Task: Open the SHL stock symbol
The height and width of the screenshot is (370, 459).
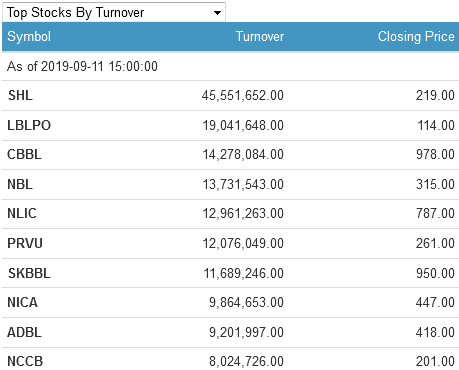Action: click(x=20, y=95)
